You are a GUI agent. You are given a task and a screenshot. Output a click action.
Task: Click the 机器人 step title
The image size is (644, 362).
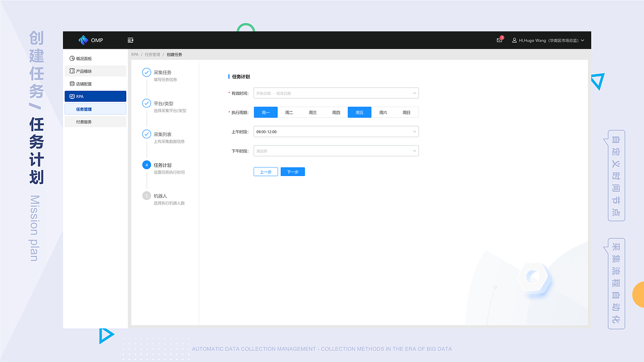(x=160, y=196)
